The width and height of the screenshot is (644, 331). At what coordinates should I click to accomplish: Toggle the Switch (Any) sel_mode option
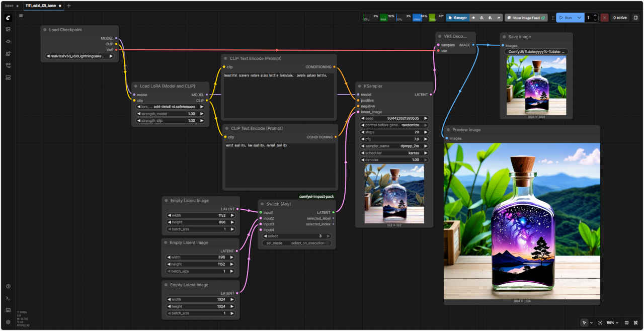point(297,243)
